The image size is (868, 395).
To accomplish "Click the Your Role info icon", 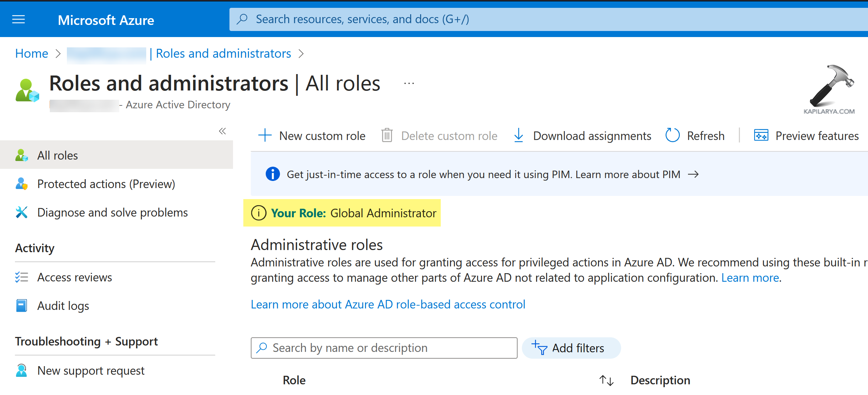I will point(259,213).
